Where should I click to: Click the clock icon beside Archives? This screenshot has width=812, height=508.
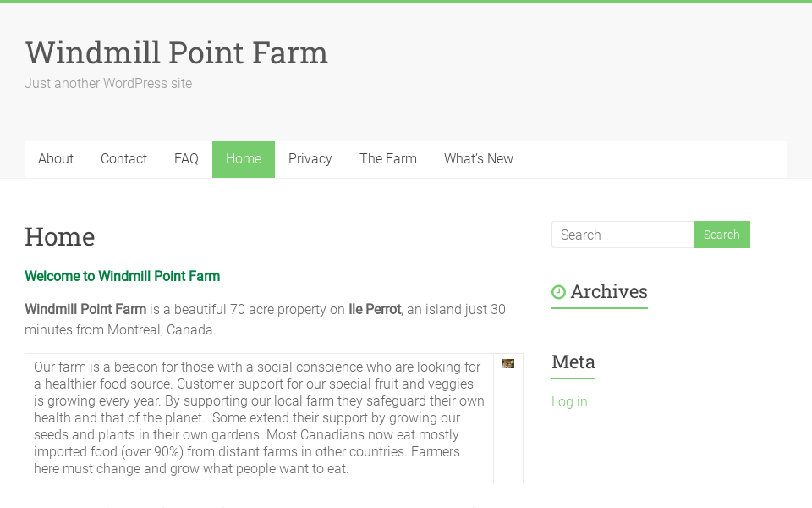[x=559, y=292]
